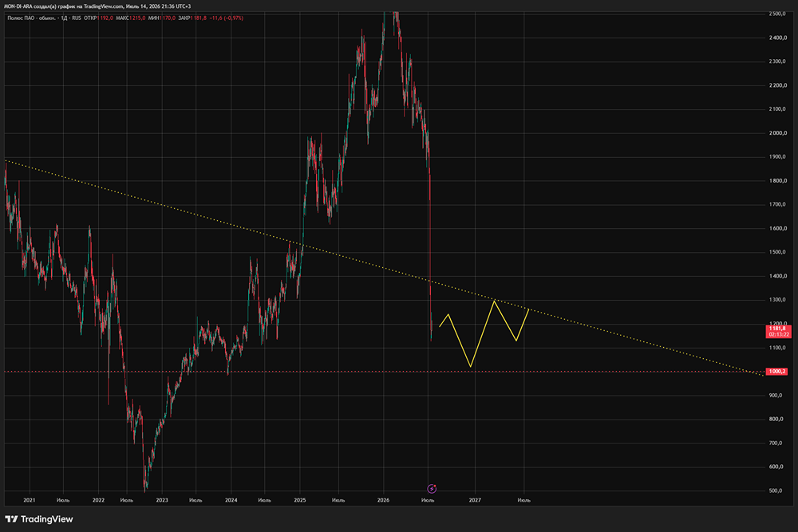This screenshot has height=532, width=798.
Task: Click the 2027 label on time axis
Action: tap(475, 500)
